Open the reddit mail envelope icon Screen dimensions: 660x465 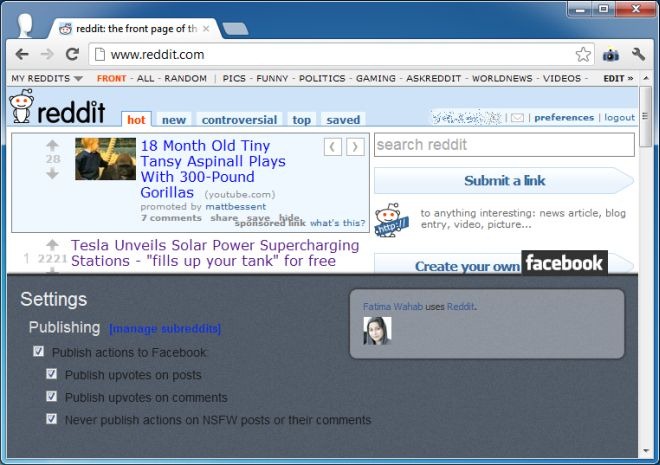(x=517, y=118)
